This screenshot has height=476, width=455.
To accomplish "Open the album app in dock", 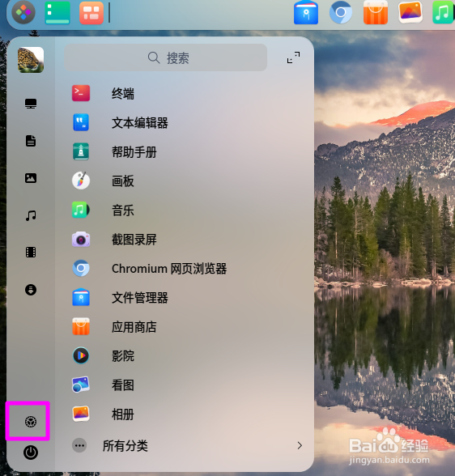I will [x=410, y=12].
